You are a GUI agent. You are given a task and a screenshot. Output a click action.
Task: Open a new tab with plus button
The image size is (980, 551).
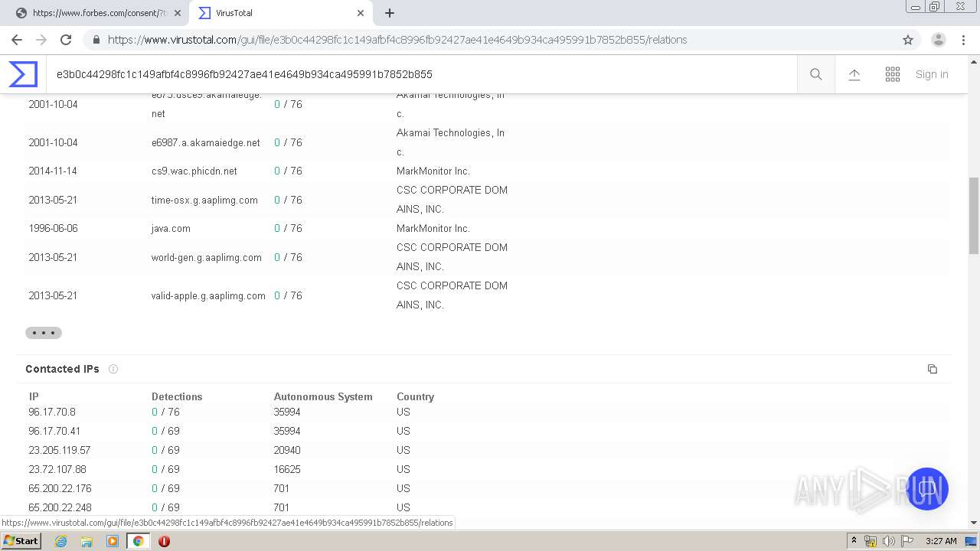pos(390,13)
